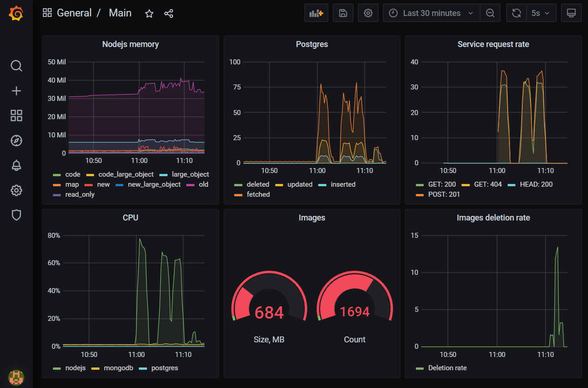Image resolution: width=588 pixels, height=388 pixels.
Task: Open the user avatar profile menu
Action: click(16, 377)
